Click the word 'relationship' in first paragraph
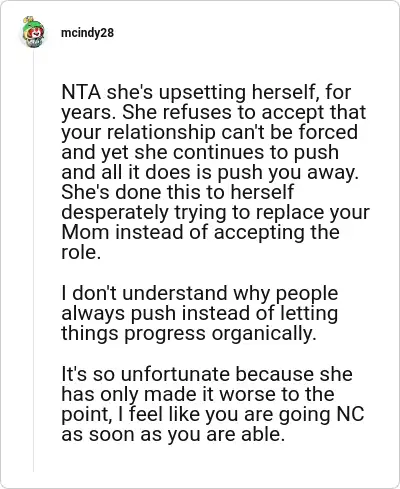400x489 pixels. (161, 132)
